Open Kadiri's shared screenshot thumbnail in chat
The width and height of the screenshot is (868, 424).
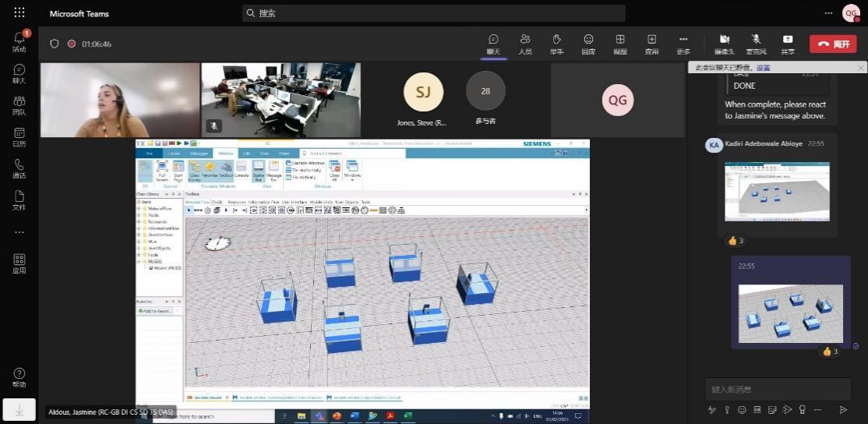pos(776,192)
